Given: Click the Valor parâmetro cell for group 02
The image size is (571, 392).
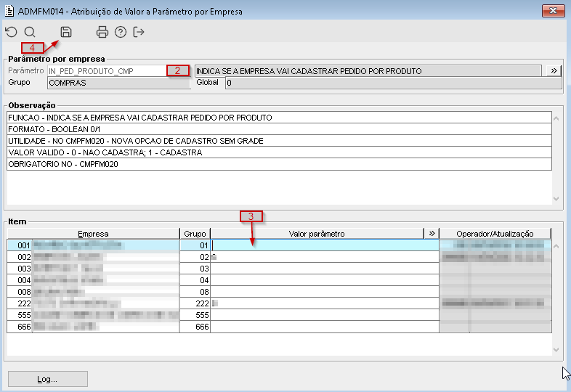Looking at the screenshot, I should pos(325,257).
